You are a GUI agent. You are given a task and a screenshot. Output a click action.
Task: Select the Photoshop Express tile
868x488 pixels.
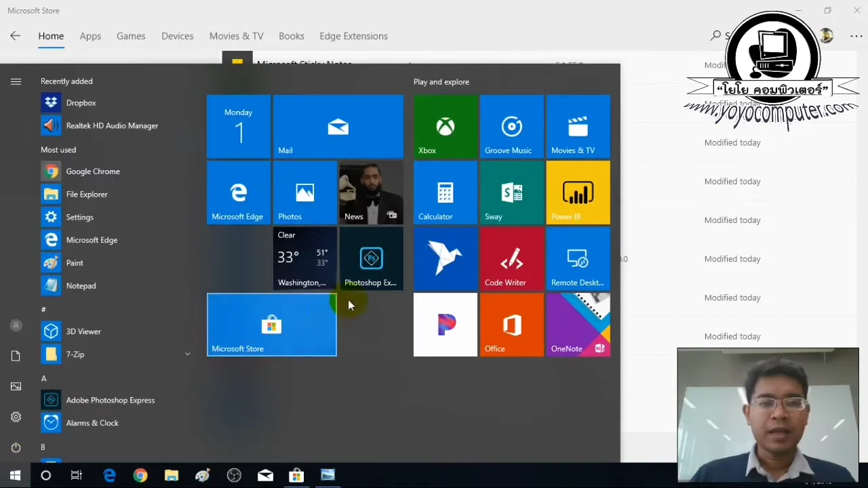coord(370,258)
